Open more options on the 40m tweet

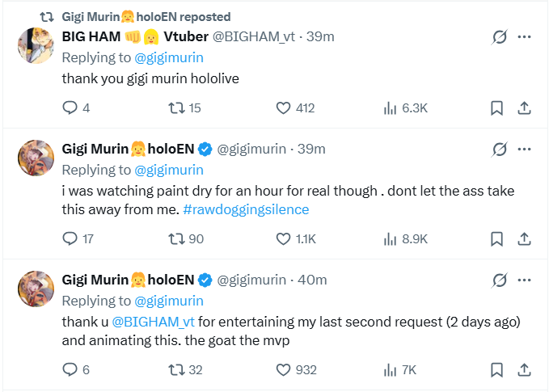524,280
